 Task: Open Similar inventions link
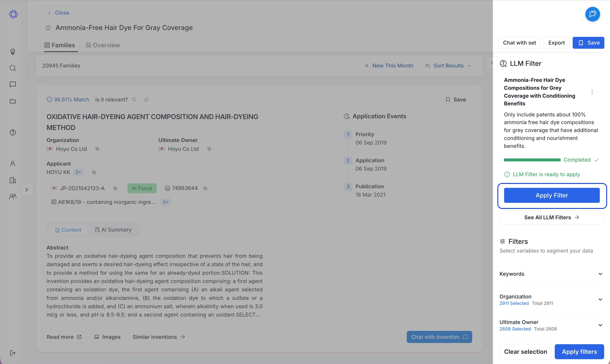(x=159, y=337)
